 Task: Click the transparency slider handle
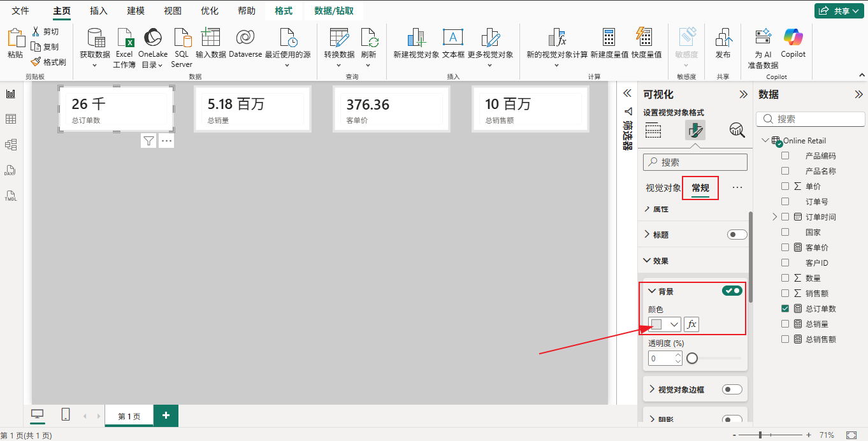pos(692,358)
